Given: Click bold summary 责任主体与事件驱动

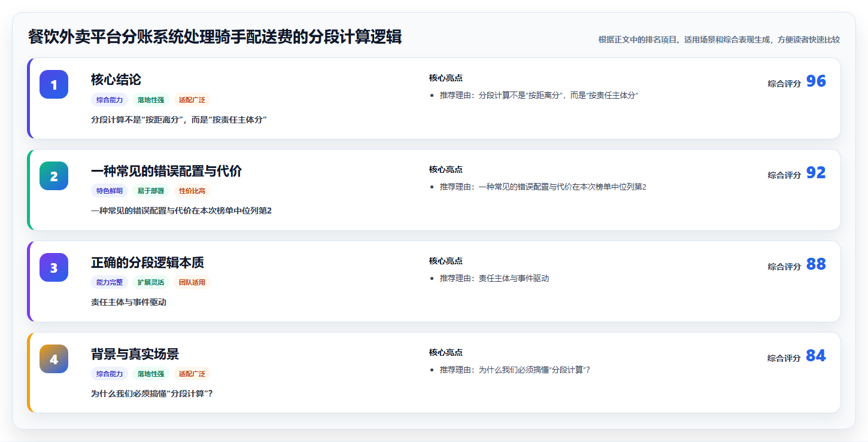Looking at the screenshot, I should click(x=129, y=302).
